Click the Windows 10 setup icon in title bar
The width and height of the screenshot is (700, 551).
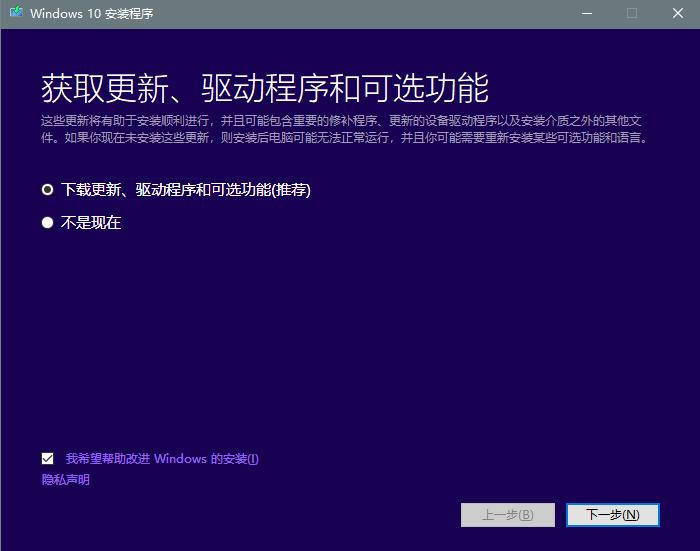(x=17, y=12)
